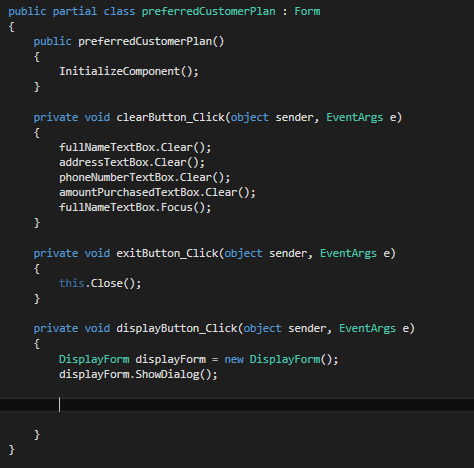Screen dimensions: 474x468
Task: Click the DisplayForm type at line start
Action: click(x=94, y=359)
